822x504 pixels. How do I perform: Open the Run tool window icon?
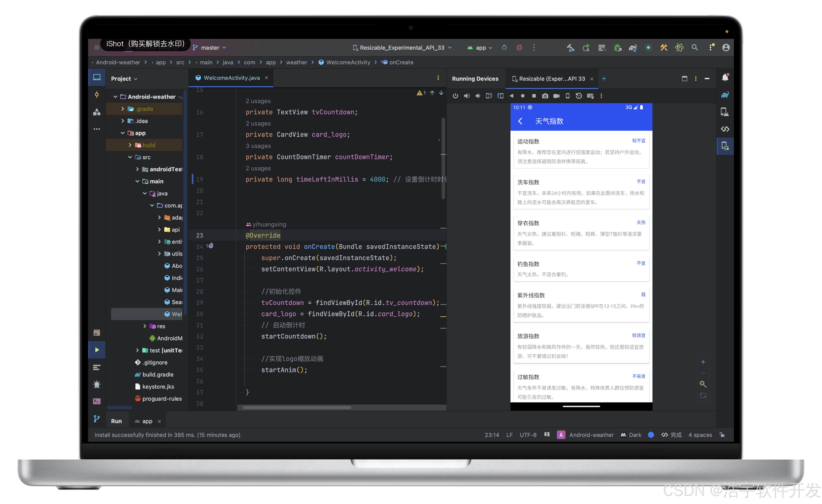[x=97, y=350]
